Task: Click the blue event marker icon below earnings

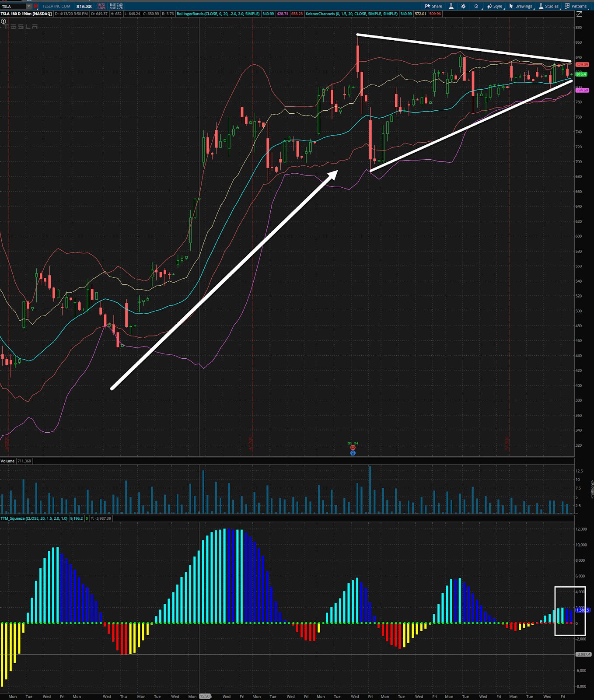Action: coord(353,453)
